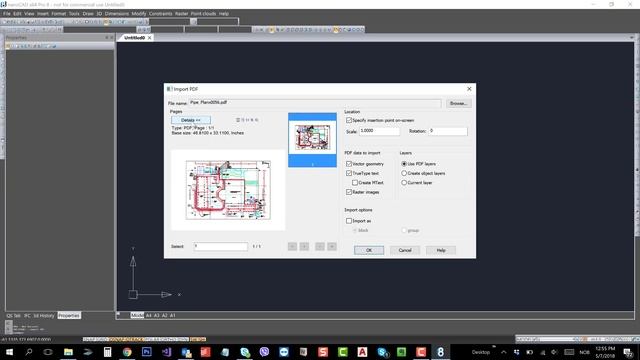Enable the Create MText checkbox
The width and height of the screenshot is (640, 360).
[355, 182]
